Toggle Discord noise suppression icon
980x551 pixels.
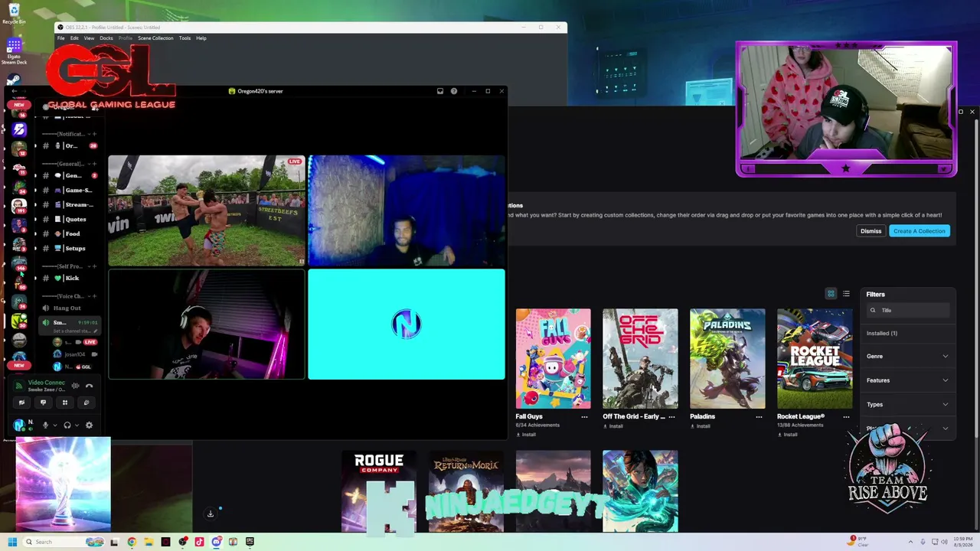click(x=75, y=386)
